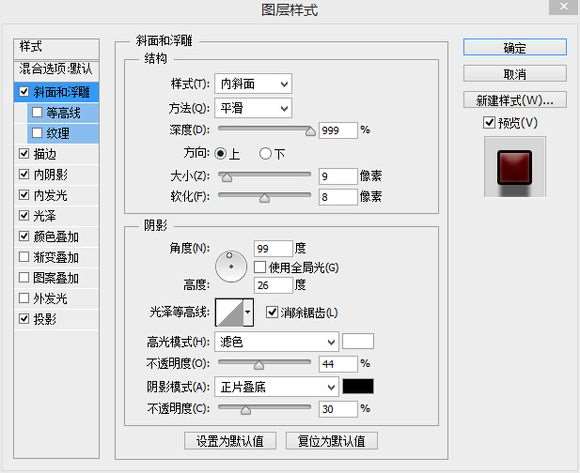This screenshot has height=473, width=580.
Task: Open 投影 settings by its label
Action: point(45,319)
